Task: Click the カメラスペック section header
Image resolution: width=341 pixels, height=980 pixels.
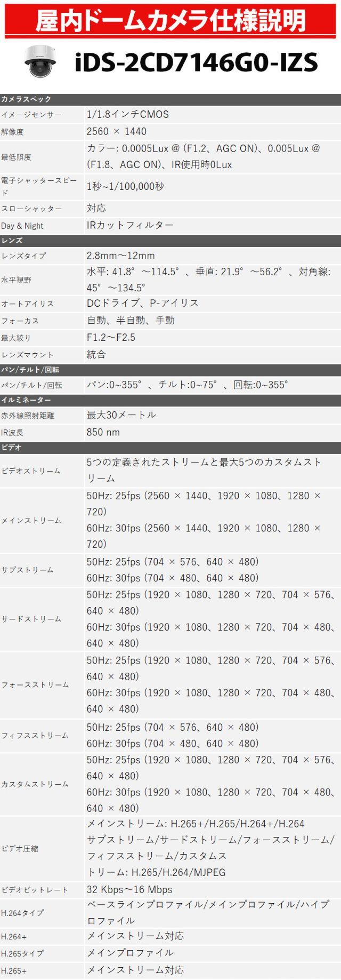Action: [x=26, y=99]
